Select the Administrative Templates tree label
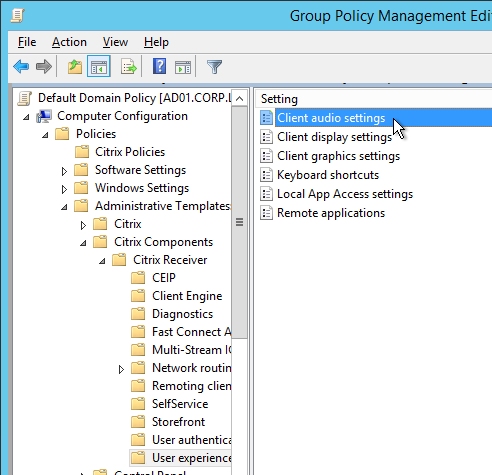 [x=163, y=206]
